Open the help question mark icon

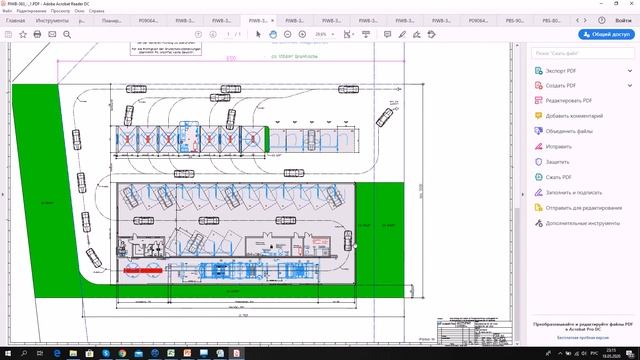click(602, 20)
